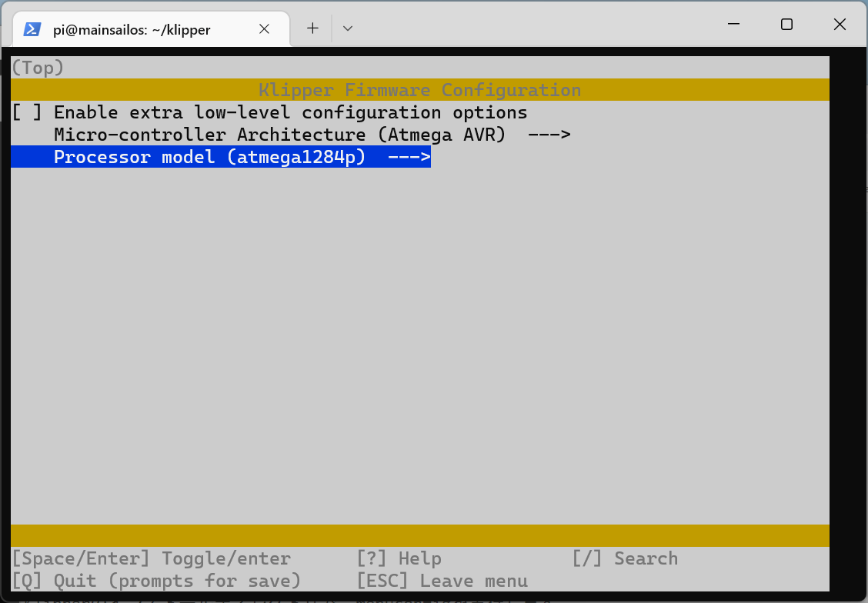Viewport: 868px width, 603px height.
Task: Click the [/] Search hint
Action: tap(625, 558)
